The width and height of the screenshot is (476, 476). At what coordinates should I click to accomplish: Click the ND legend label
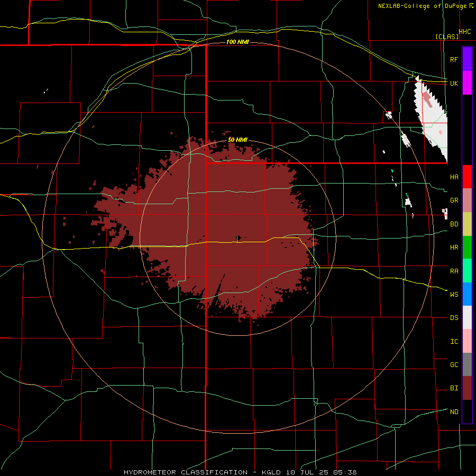pyautogui.click(x=454, y=411)
